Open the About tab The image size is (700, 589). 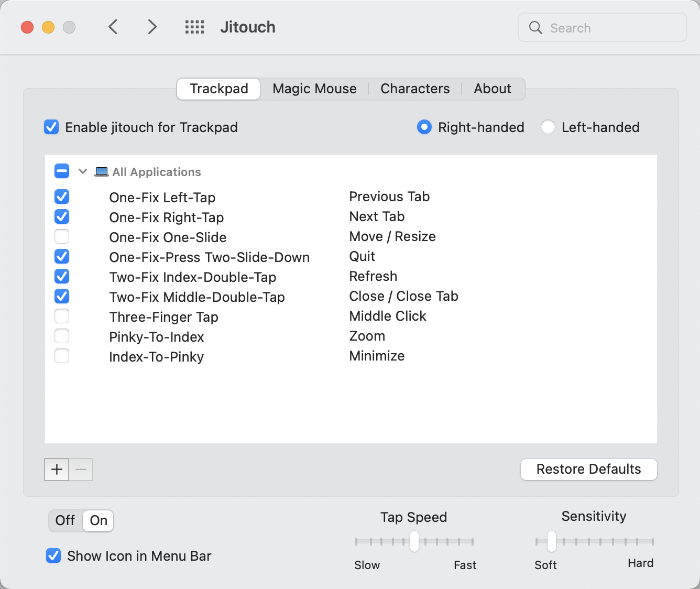coord(493,89)
